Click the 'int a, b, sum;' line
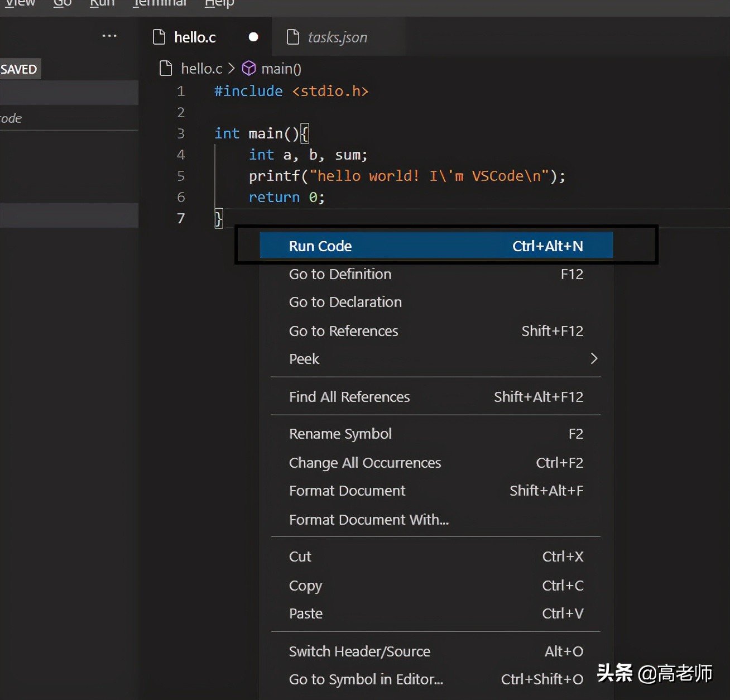730x700 pixels. (308, 155)
